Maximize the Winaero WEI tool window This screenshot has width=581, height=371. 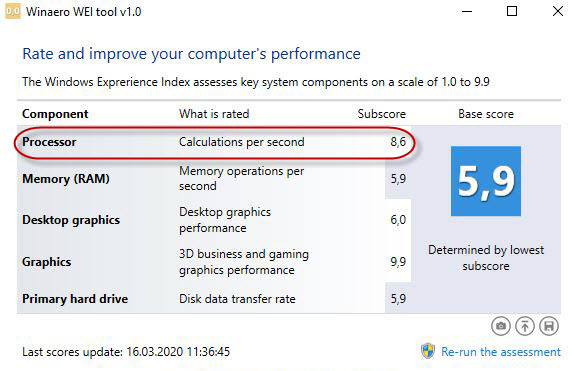(512, 11)
